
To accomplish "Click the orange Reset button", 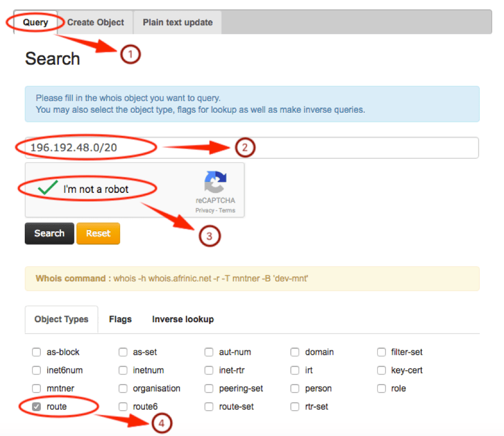I will pos(98,233).
